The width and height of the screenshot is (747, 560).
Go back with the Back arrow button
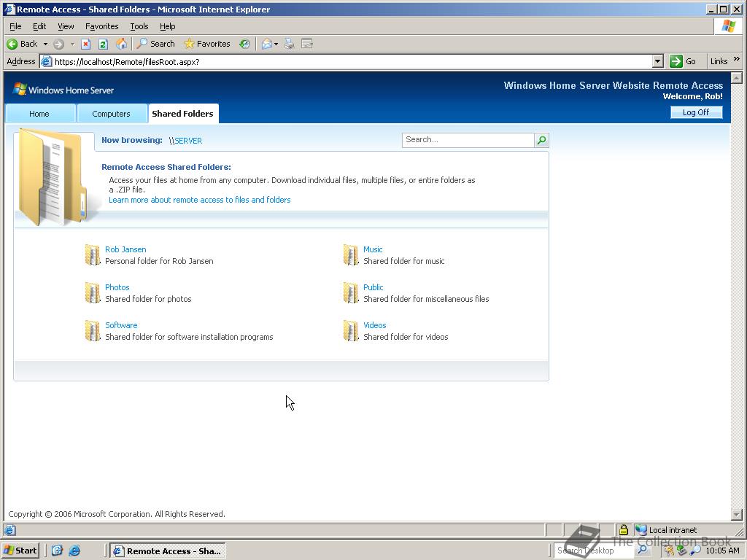pyautogui.click(x=22, y=44)
